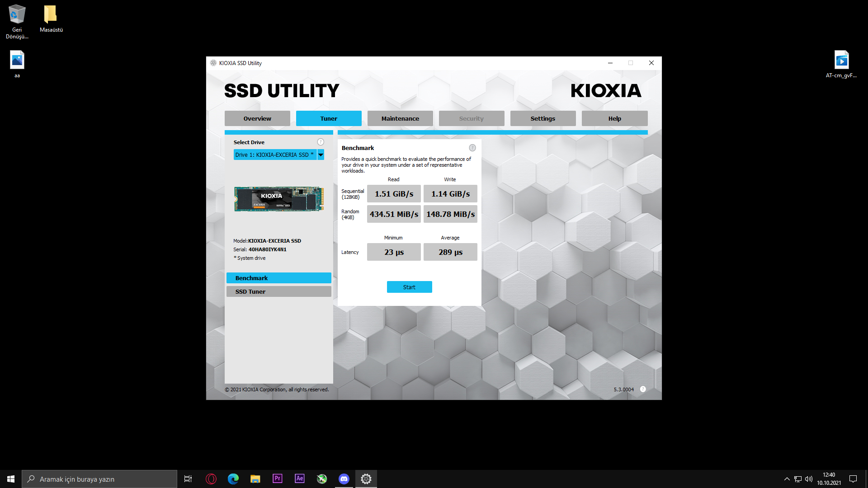Switch to the Overview tab
Viewport: 868px width, 488px height.
[257, 118]
